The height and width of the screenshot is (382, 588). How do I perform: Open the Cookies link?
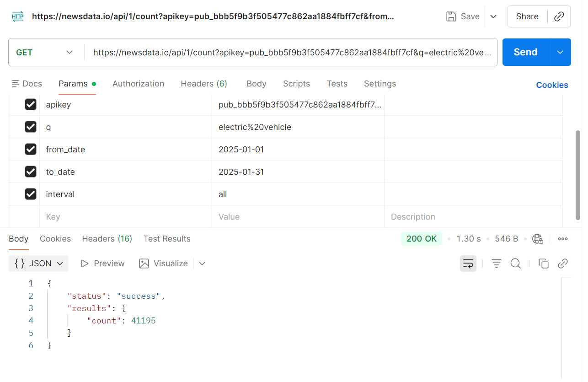pos(552,85)
